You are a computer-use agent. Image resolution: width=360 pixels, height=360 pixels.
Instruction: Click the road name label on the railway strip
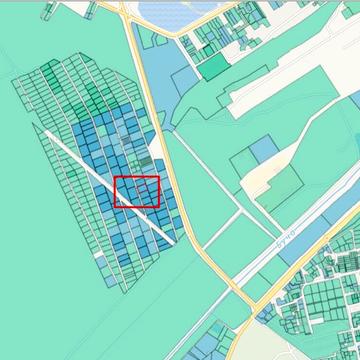[286, 239]
